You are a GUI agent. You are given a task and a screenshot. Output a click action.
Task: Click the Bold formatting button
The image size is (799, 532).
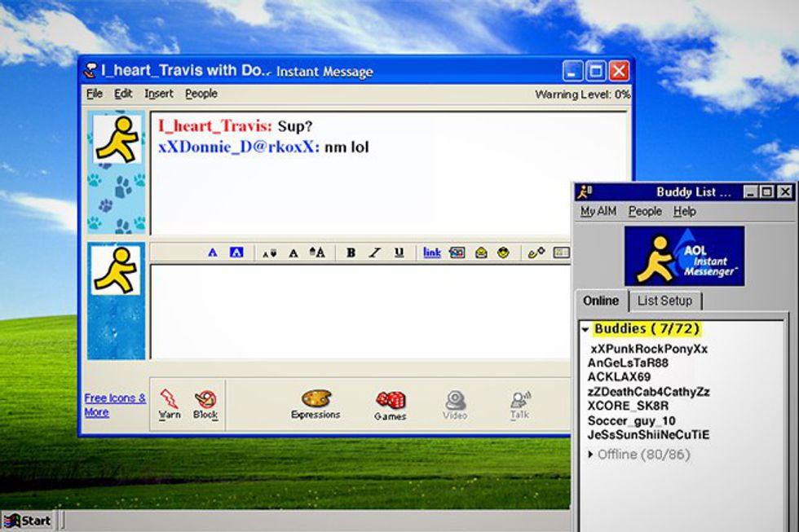tap(351, 253)
